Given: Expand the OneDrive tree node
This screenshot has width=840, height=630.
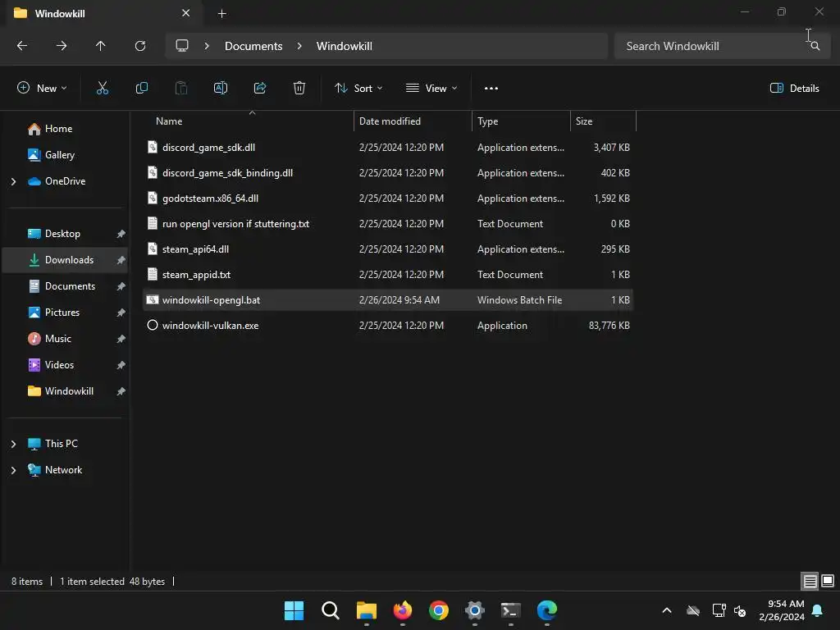Looking at the screenshot, I should coord(13,181).
